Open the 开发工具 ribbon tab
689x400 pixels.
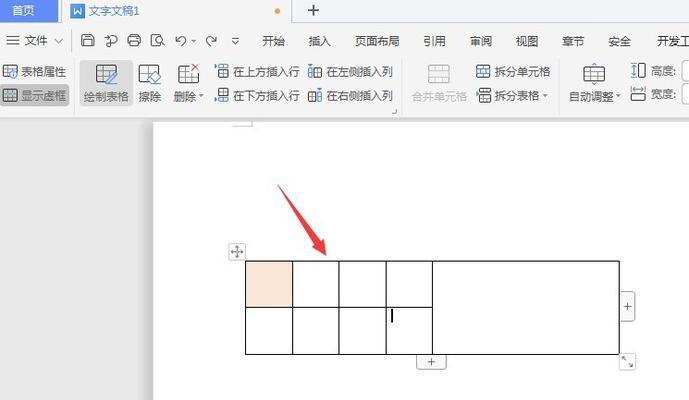pyautogui.click(x=672, y=41)
